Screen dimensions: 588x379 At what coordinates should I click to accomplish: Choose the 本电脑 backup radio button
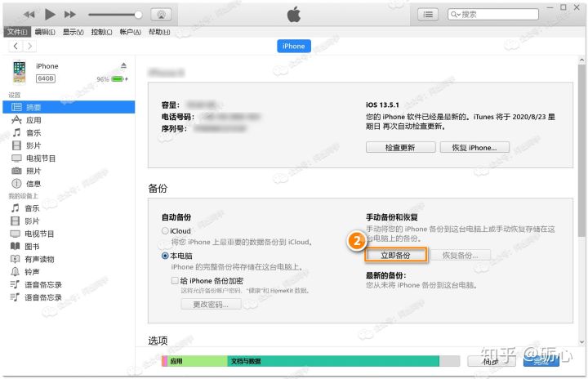[x=165, y=256]
